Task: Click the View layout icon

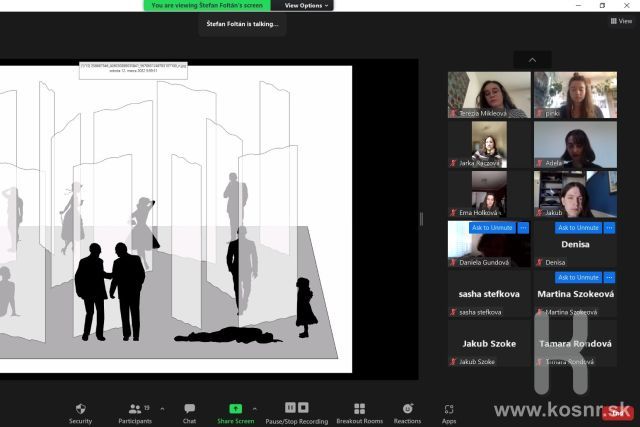Action: point(620,20)
